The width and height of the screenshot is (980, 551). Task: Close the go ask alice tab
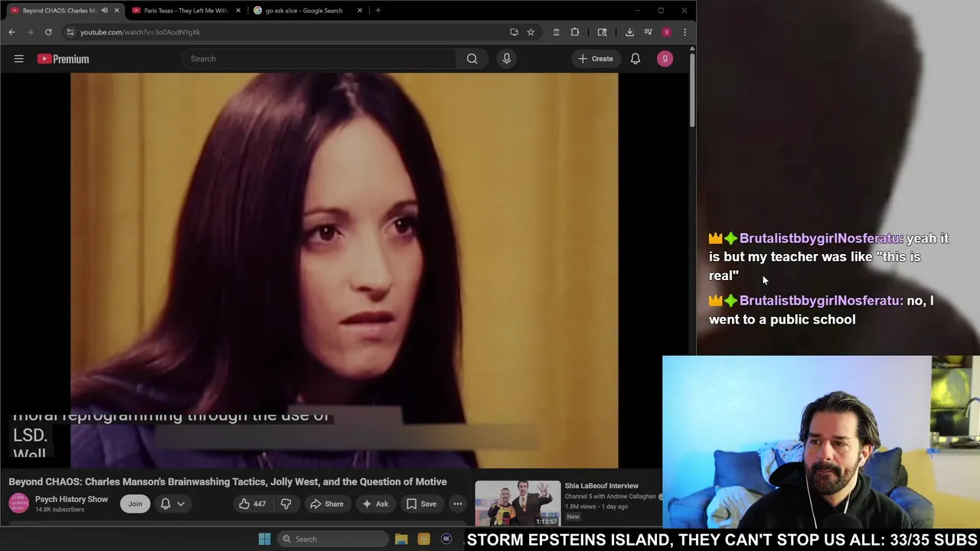tap(359, 11)
